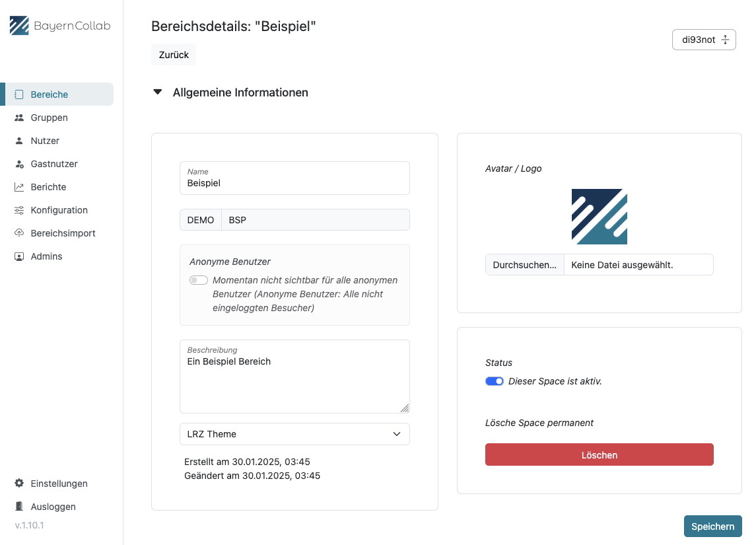The width and height of the screenshot is (756, 545).
Task: Click the Nutzer person icon
Action: [19, 141]
